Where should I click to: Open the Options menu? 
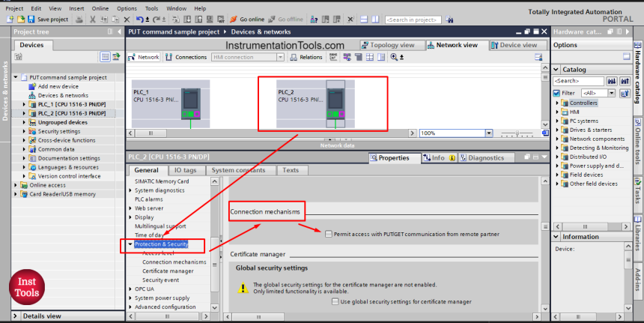pos(127,8)
